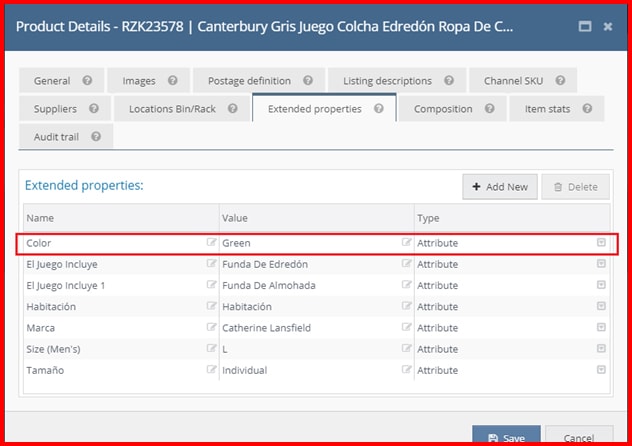Screen dimensions: 632x446
Task: Sort by the Name column header
Action: pos(121,218)
